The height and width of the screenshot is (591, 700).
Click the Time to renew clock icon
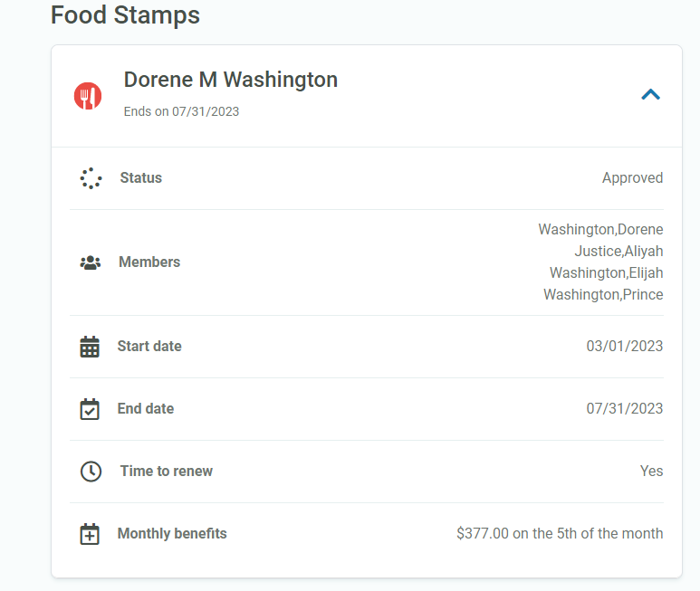pos(91,472)
